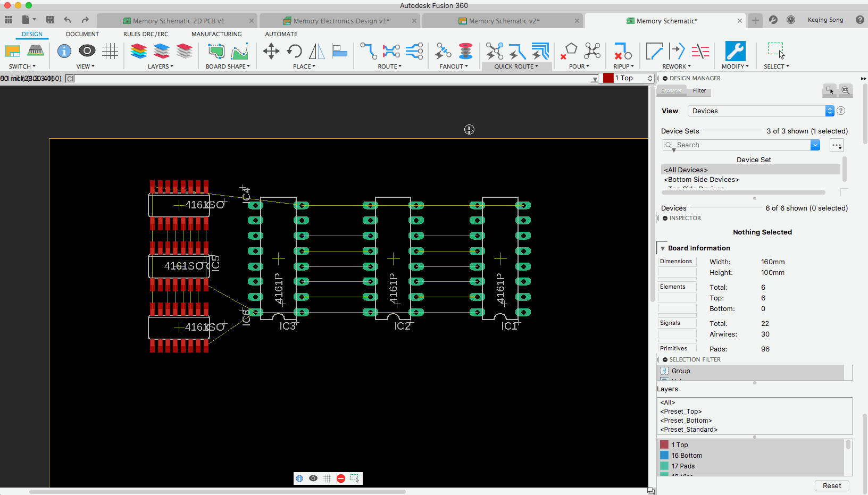This screenshot has height=495, width=868.
Task: Open the Memory Schematic v2* document tab
Action: click(503, 21)
